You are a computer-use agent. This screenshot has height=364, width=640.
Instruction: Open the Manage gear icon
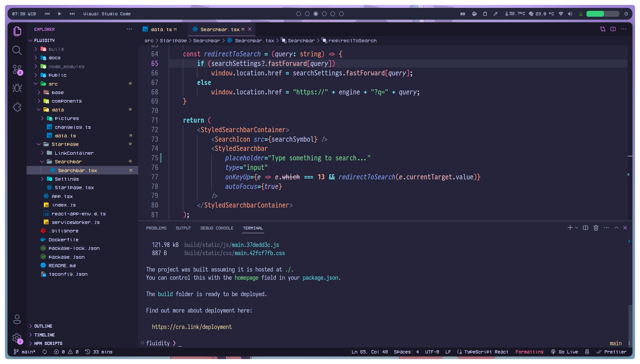[x=16, y=338]
